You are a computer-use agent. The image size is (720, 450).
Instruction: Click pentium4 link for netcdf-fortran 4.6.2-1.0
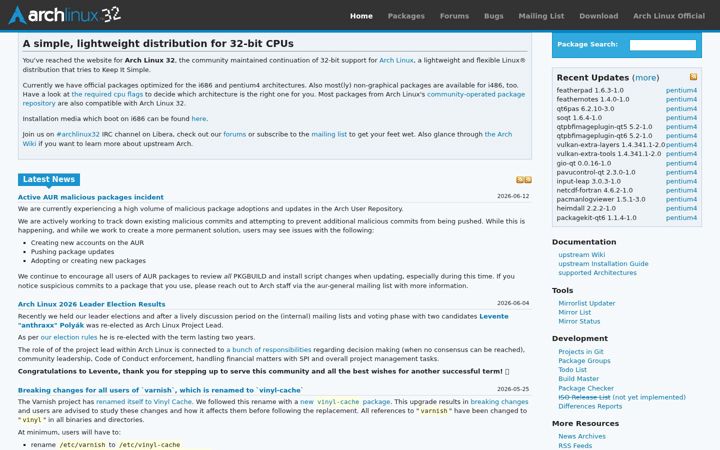[x=681, y=190]
